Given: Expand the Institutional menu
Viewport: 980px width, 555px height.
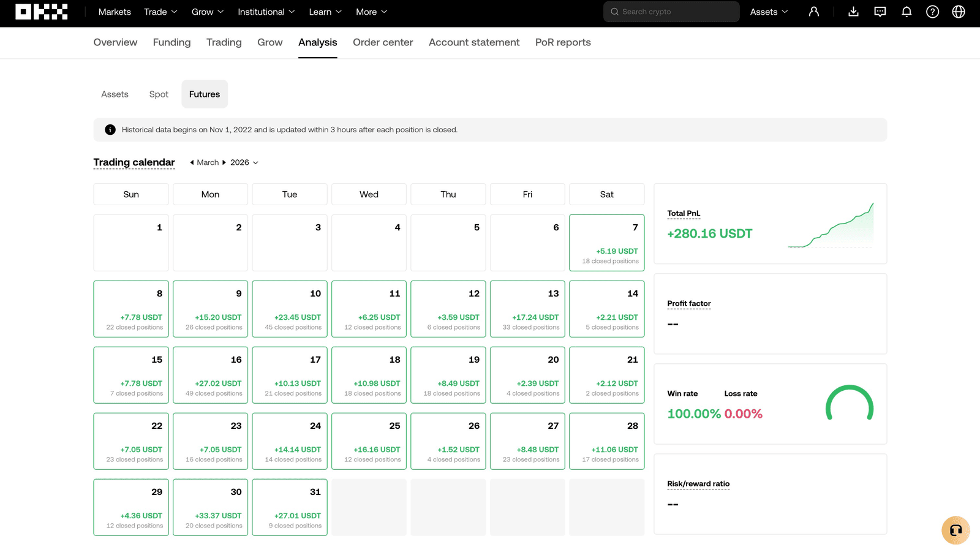Looking at the screenshot, I should (x=266, y=12).
